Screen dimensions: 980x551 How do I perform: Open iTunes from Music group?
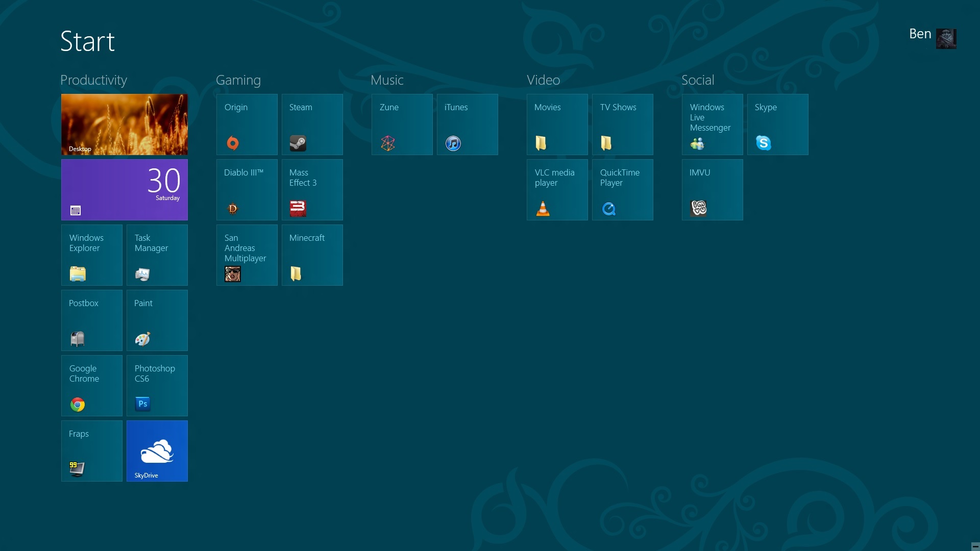click(467, 124)
